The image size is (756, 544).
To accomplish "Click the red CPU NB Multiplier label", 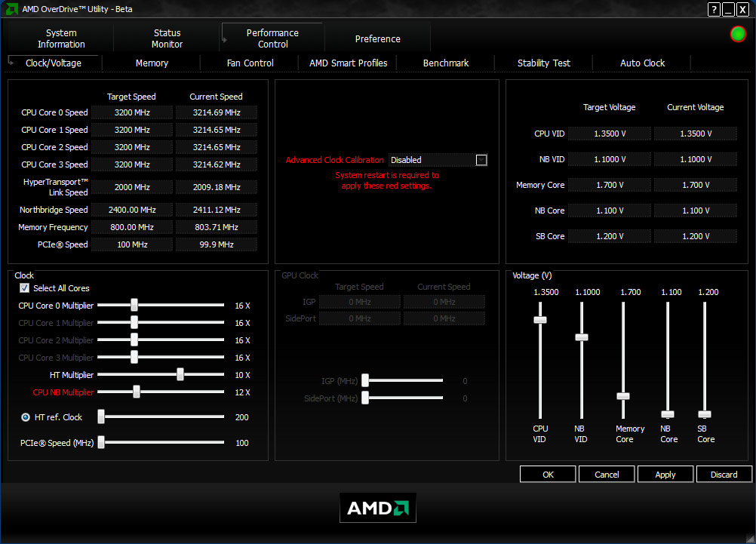I will pos(63,392).
